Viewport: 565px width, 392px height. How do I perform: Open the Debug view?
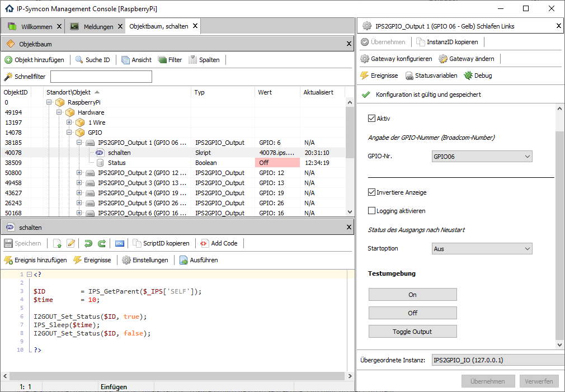[x=478, y=75]
